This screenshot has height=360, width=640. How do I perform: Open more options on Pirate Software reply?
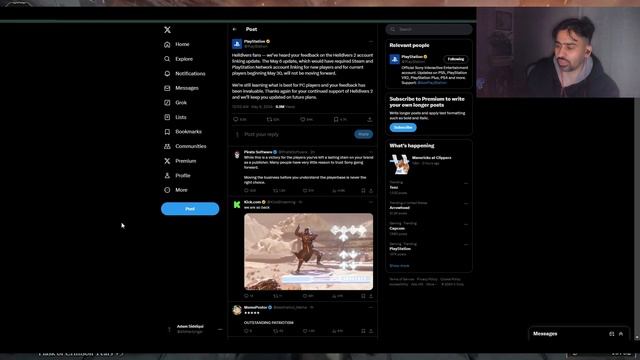point(370,152)
